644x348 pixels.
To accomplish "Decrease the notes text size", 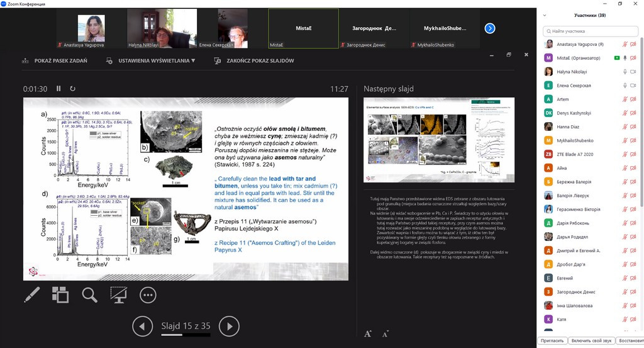I will click(x=384, y=334).
